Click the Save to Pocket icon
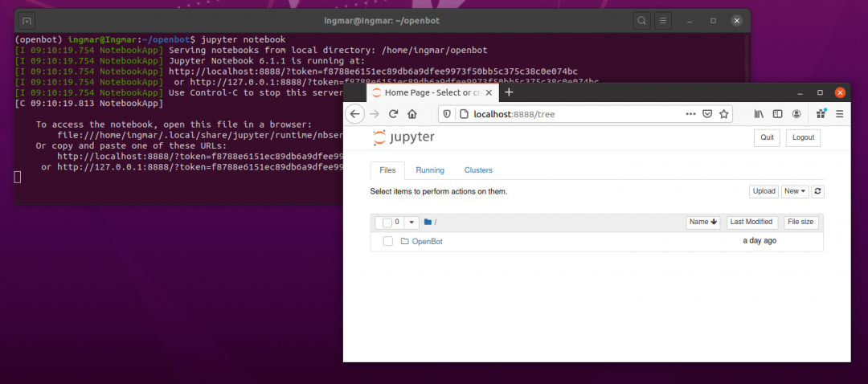The height and width of the screenshot is (384, 868). click(x=707, y=114)
